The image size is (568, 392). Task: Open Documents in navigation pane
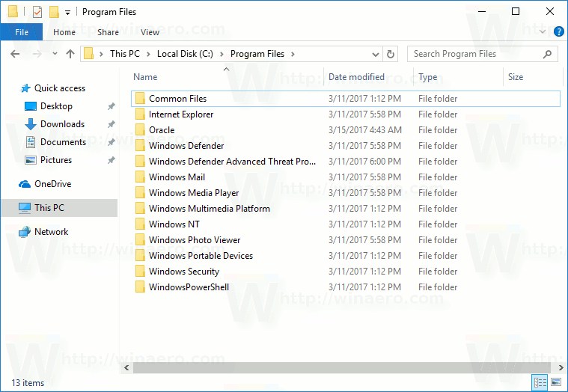pyautogui.click(x=63, y=142)
